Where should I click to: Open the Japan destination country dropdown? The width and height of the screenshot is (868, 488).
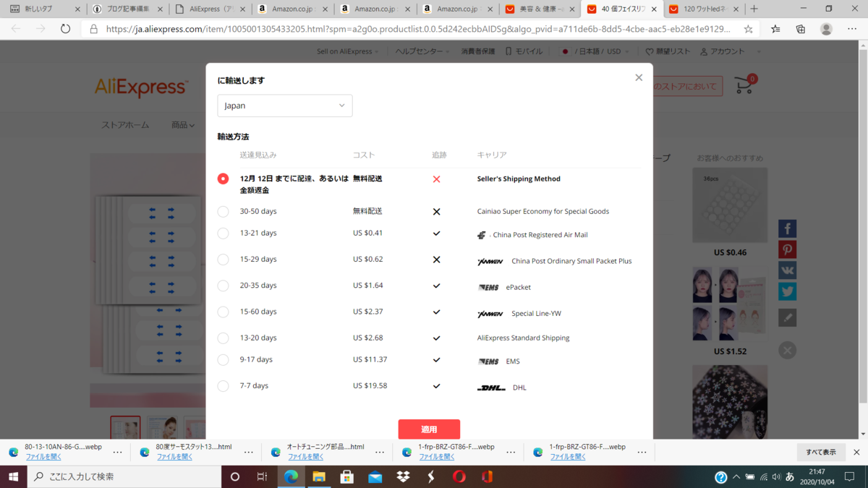pos(285,106)
